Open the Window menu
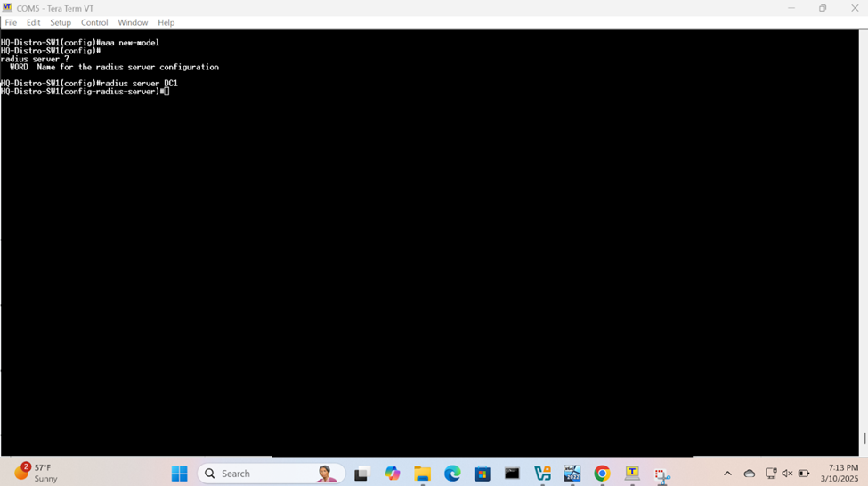This screenshot has height=486, width=868. point(133,22)
